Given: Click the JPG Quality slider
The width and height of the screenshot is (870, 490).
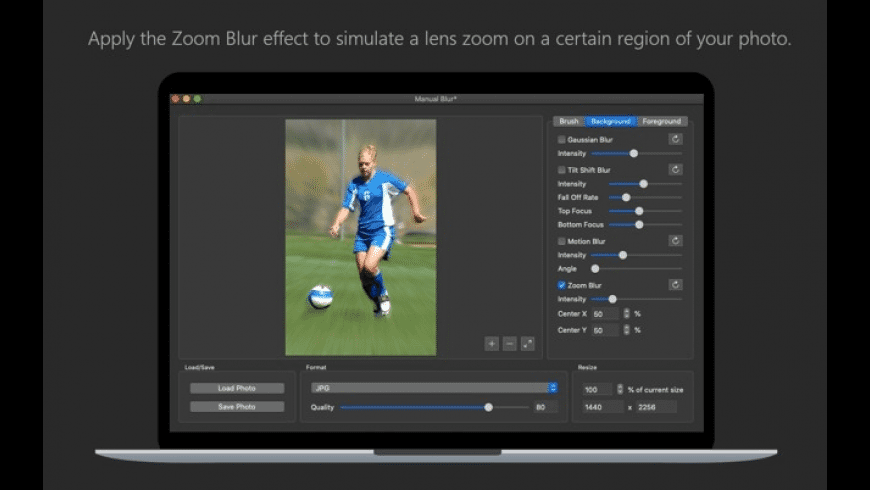Looking at the screenshot, I should tap(434, 407).
